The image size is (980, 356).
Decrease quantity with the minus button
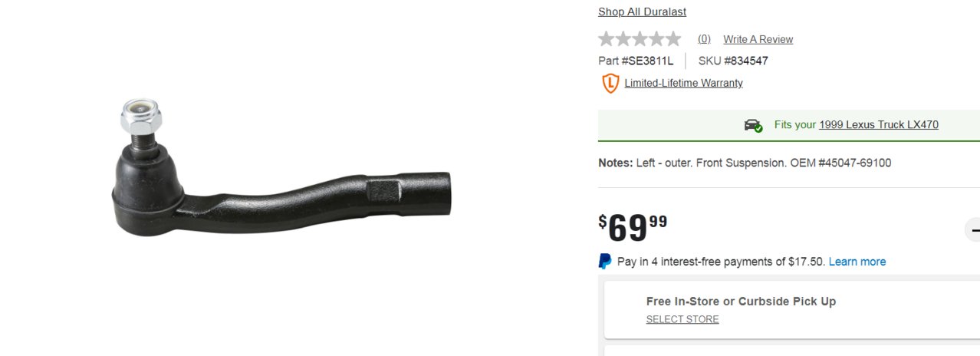point(973,229)
